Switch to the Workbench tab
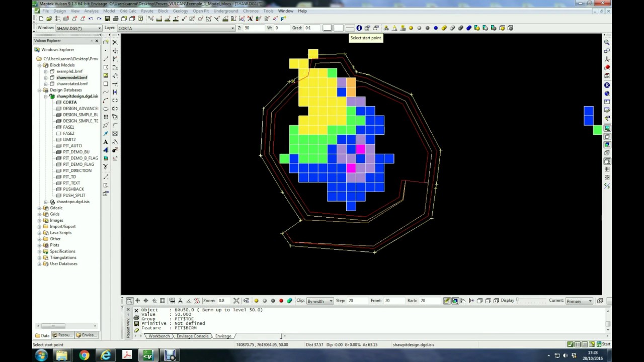644x362 pixels. point(158,336)
